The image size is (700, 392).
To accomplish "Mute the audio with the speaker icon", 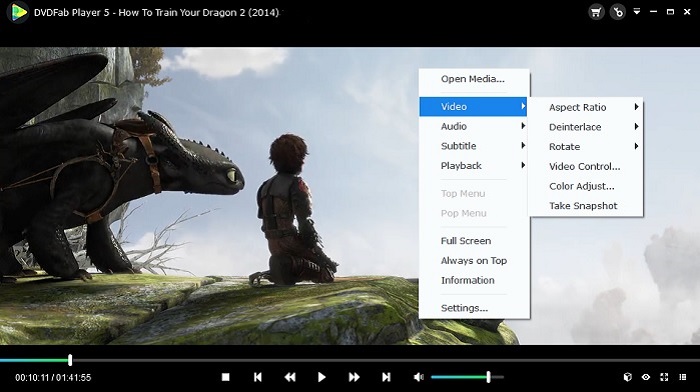I will coord(418,377).
